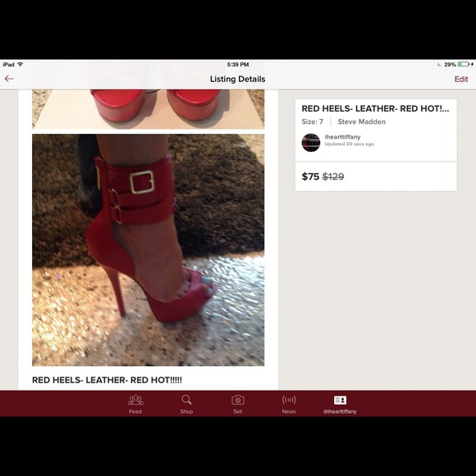Tap the battery indicator in status bar
476x476 pixels.
tap(464, 64)
